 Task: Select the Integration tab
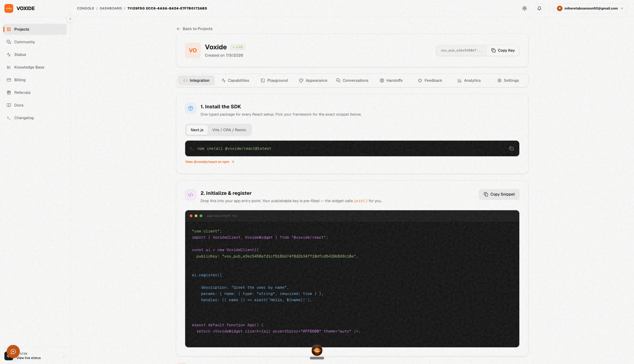tap(196, 81)
